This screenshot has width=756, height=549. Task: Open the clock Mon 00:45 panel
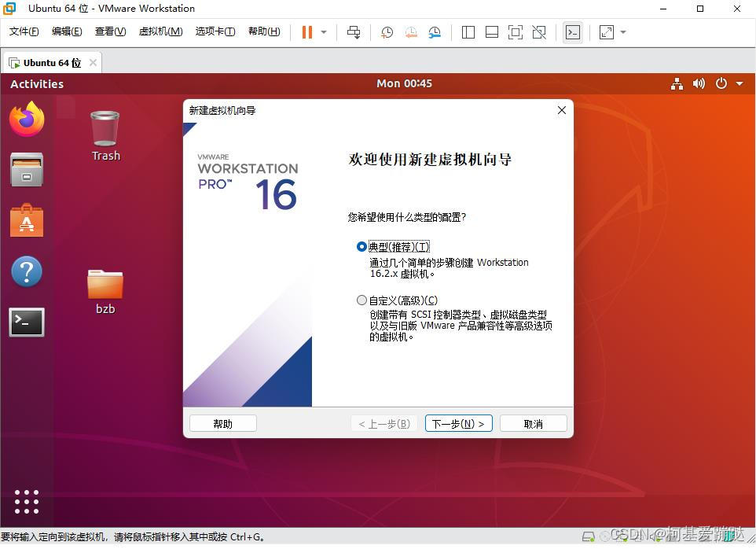(x=404, y=83)
